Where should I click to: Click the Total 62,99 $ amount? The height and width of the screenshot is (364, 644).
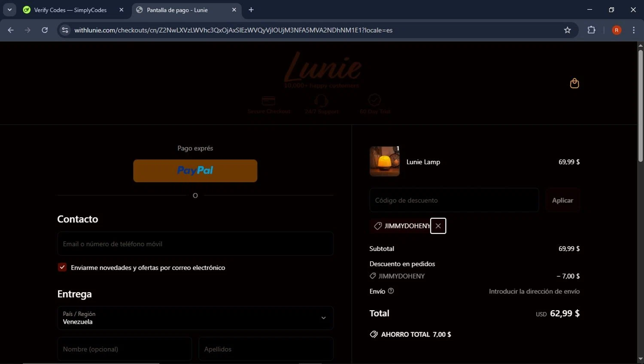click(565, 313)
